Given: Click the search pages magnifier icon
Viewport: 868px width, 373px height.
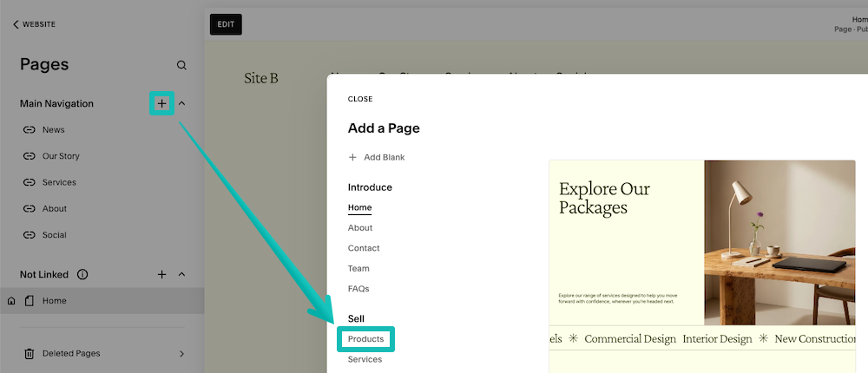Looking at the screenshot, I should pos(181,65).
